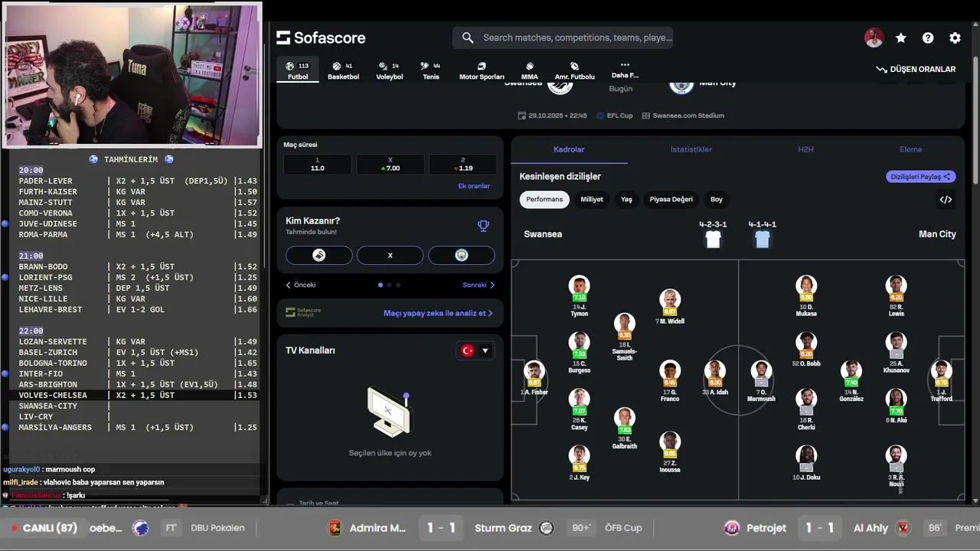Select the Basketbol sport tab
This screenshot has width=980, height=551.
343,71
